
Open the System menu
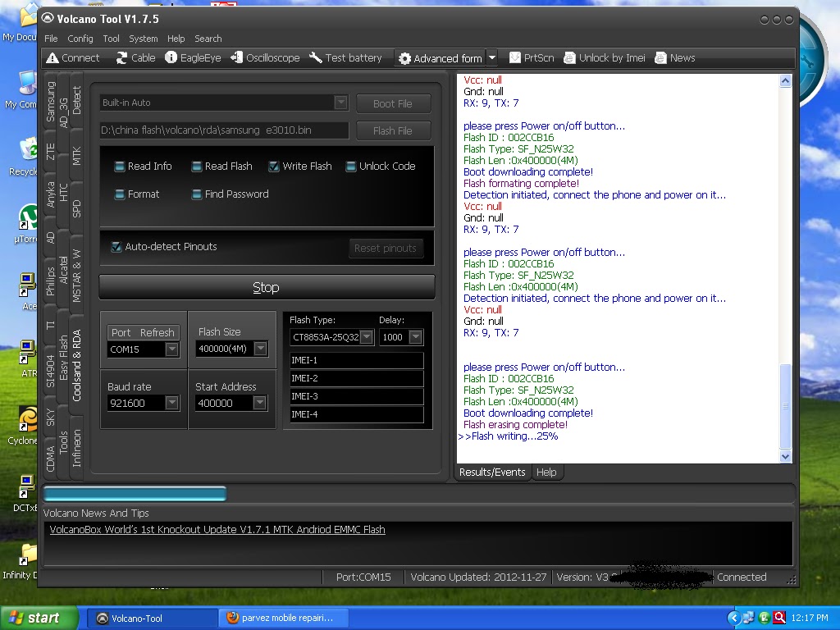point(143,39)
